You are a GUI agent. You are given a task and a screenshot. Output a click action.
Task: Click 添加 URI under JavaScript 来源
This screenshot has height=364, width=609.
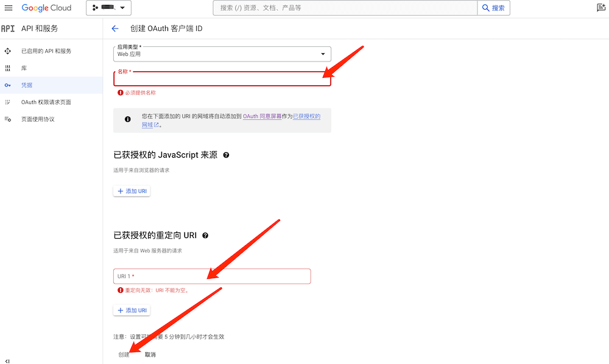[132, 191]
